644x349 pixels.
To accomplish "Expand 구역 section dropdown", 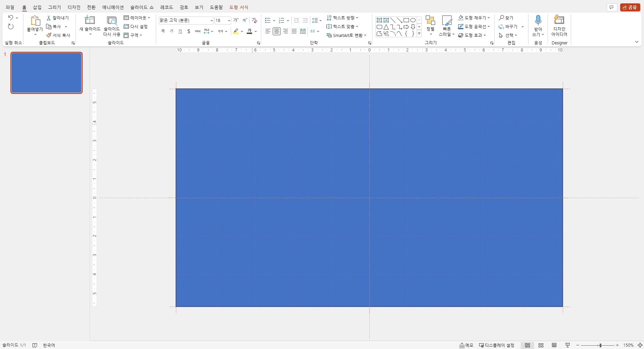I will (133, 35).
